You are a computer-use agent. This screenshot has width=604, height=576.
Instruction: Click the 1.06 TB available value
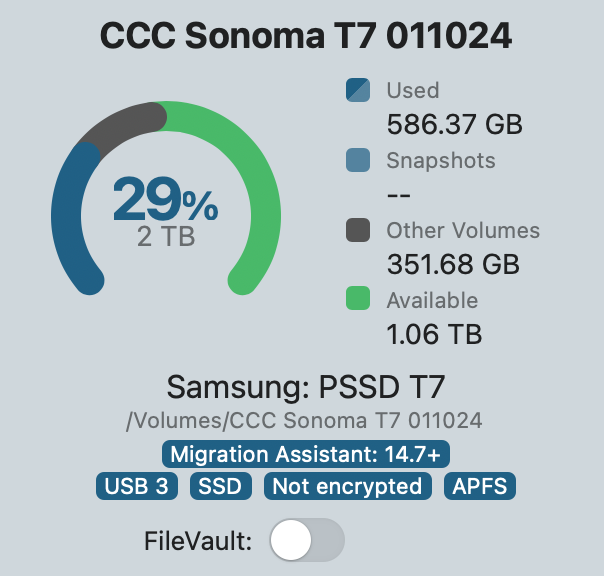[x=435, y=334]
